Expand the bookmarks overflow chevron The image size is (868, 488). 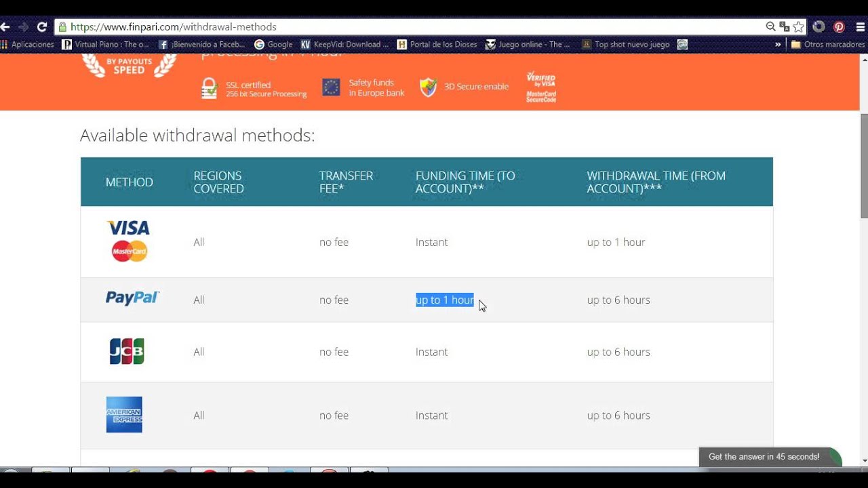778,45
